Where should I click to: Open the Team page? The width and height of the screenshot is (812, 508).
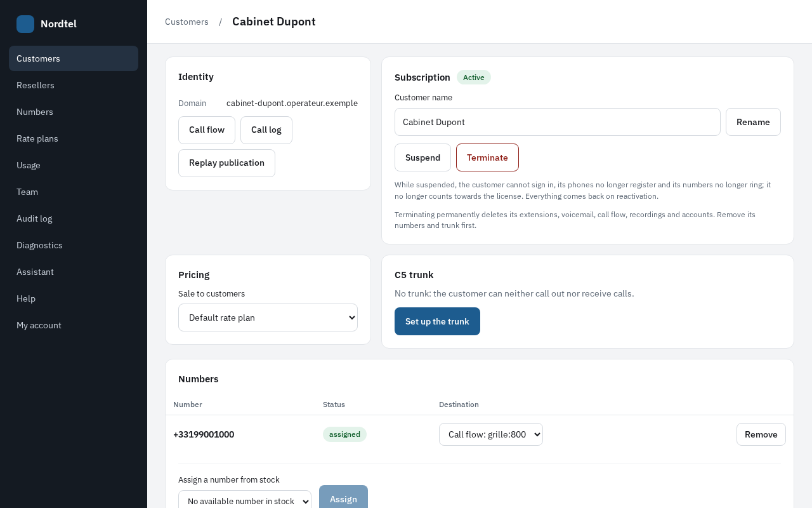tap(74, 192)
